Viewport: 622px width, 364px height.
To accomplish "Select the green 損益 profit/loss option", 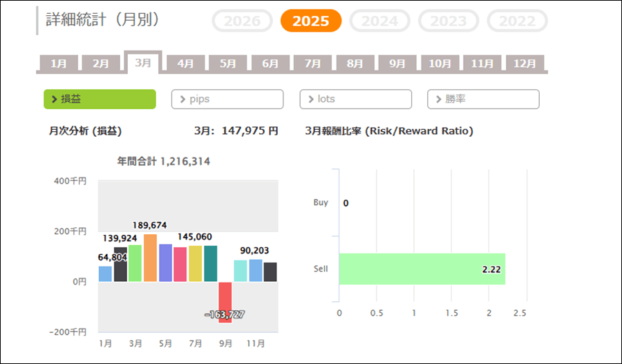I will point(100,99).
